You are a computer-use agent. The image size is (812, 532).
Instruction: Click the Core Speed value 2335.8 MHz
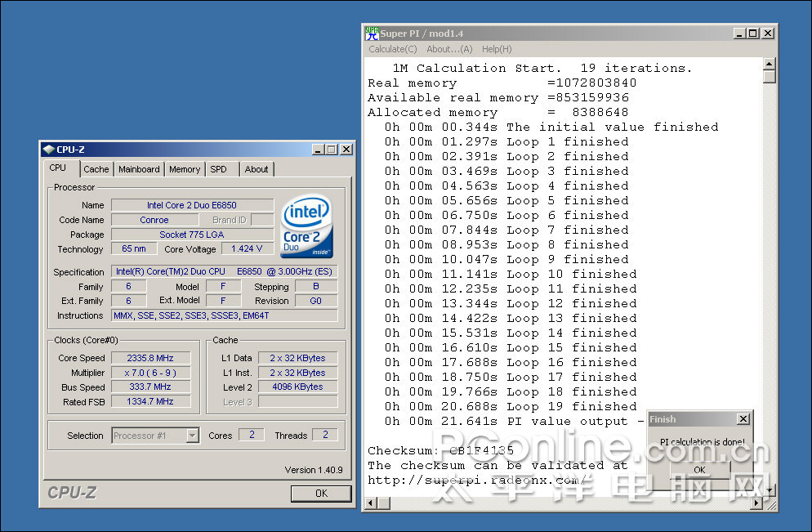click(x=150, y=358)
